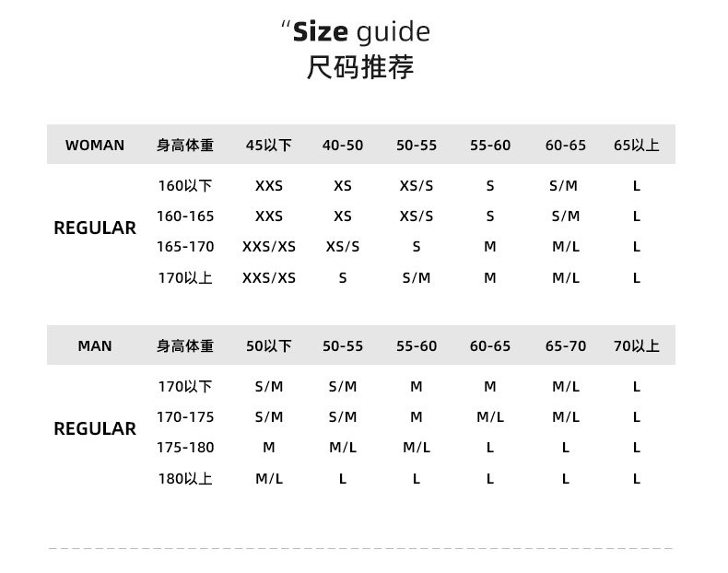The height and width of the screenshot is (573, 728).
Task: Click 身高体重 header in the WOMAN table
Action: pyautogui.click(x=185, y=145)
